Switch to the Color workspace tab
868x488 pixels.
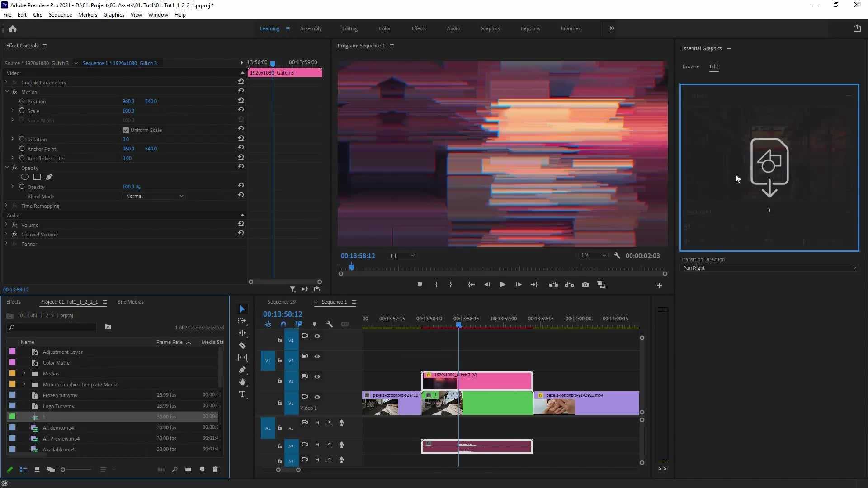coord(385,28)
